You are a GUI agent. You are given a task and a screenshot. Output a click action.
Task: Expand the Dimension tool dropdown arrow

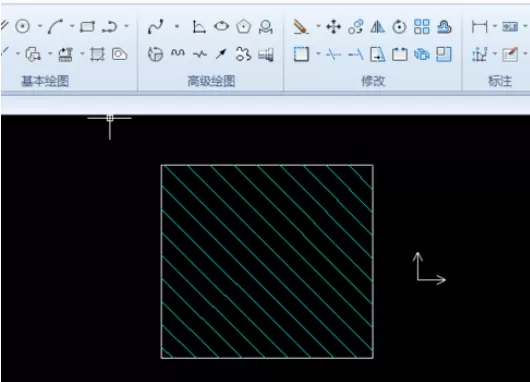pyautogui.click(x=495, y=26)
